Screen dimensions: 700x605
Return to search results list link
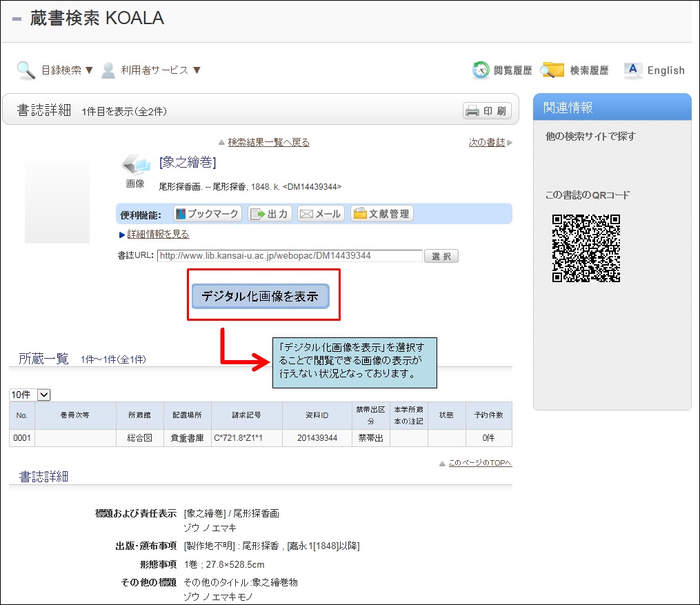click(x=268, y=143)
